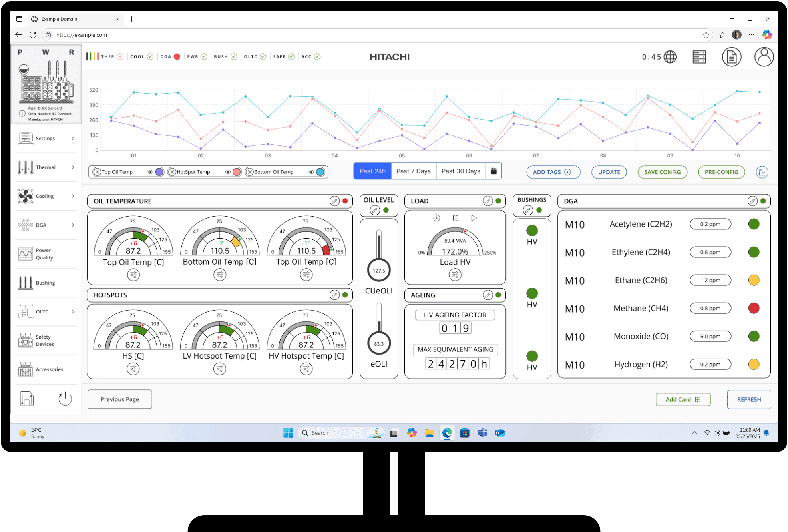Click the reset loop icon in LOAD card
Image resolution: width=788 pixels, height=532 pixels.
pyautogui.click(x=436, y=218)
